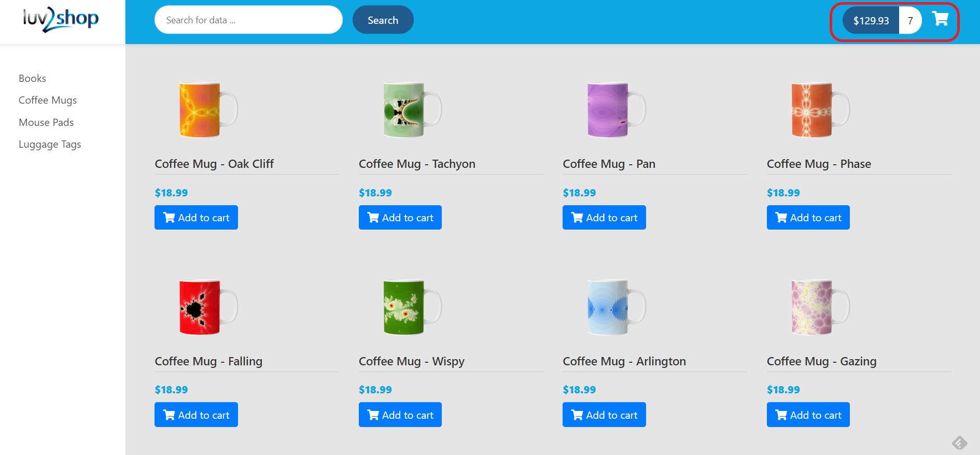
Task: Add Coffee Mug - Falling to cart
Action: (x=196, y=415)
